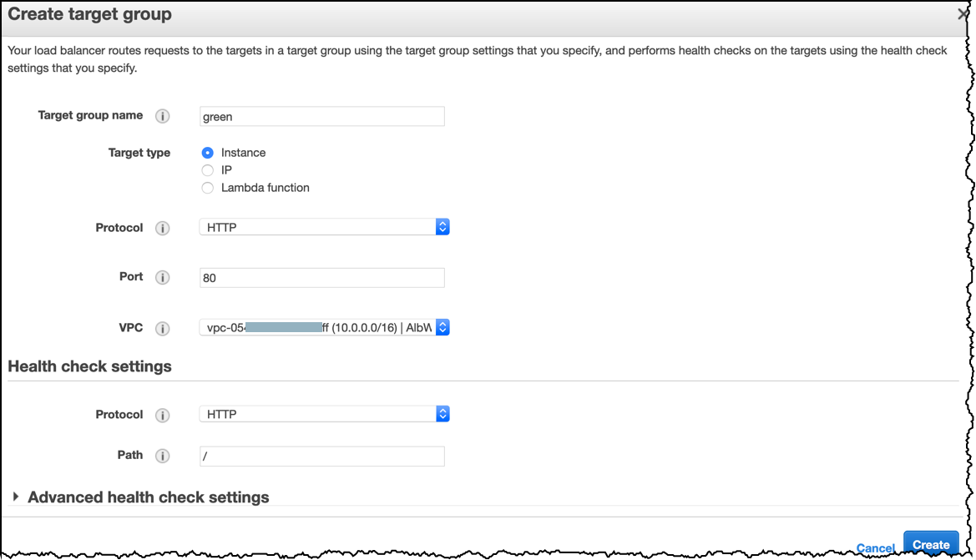Click info icon next to Target group name

tap(163, 116)
